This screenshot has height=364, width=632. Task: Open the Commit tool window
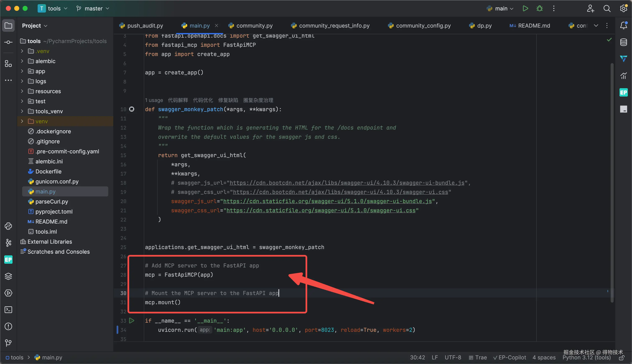[x=8, y=42]
